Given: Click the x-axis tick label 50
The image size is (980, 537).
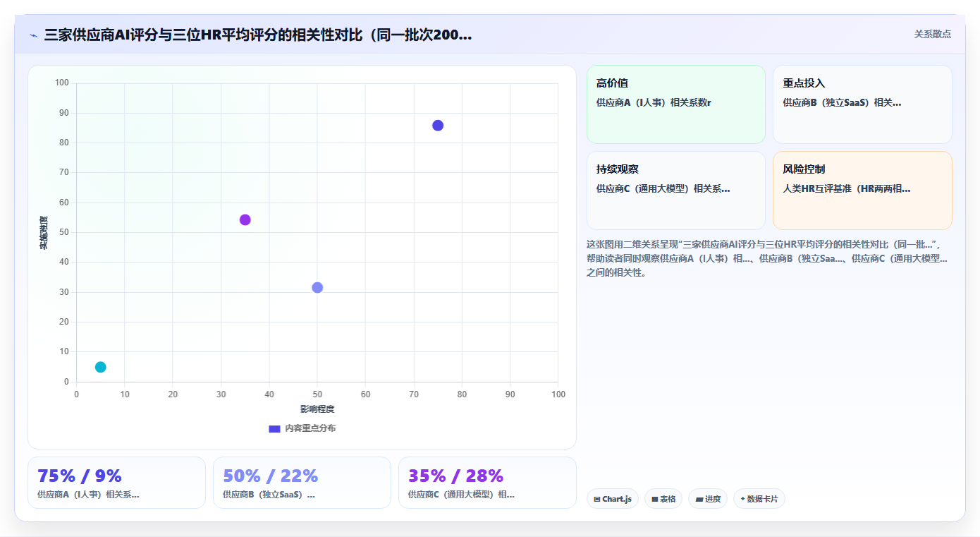Looking at the screenshot, I should [317, 394].
